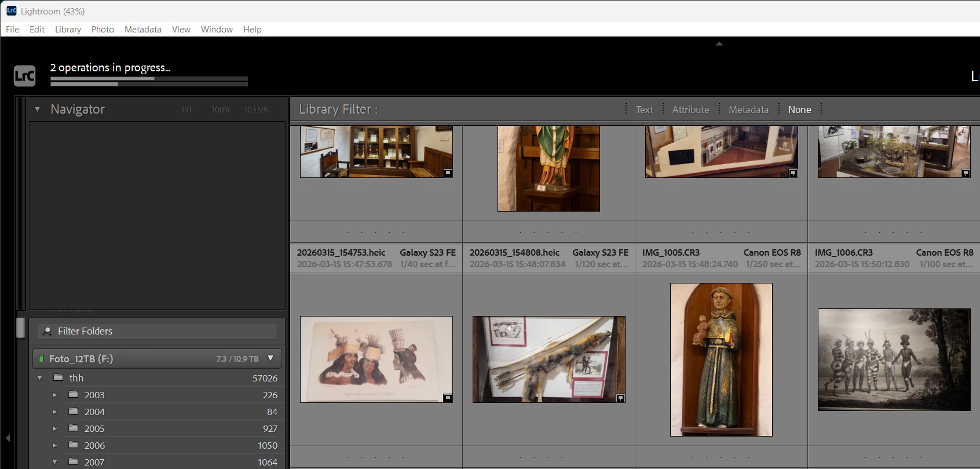Viewport: 980px width, 469px height.
Task: Select the fox pelt quiver thumbnail
Action: pyautogui.click(x=548, y=359)
